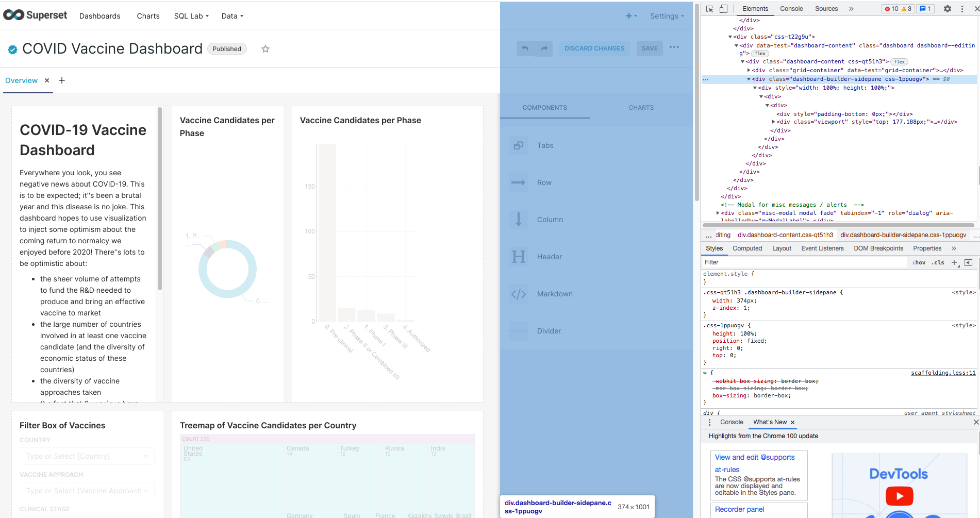Toggle the DevTools device toolbar

coord(723,9)
